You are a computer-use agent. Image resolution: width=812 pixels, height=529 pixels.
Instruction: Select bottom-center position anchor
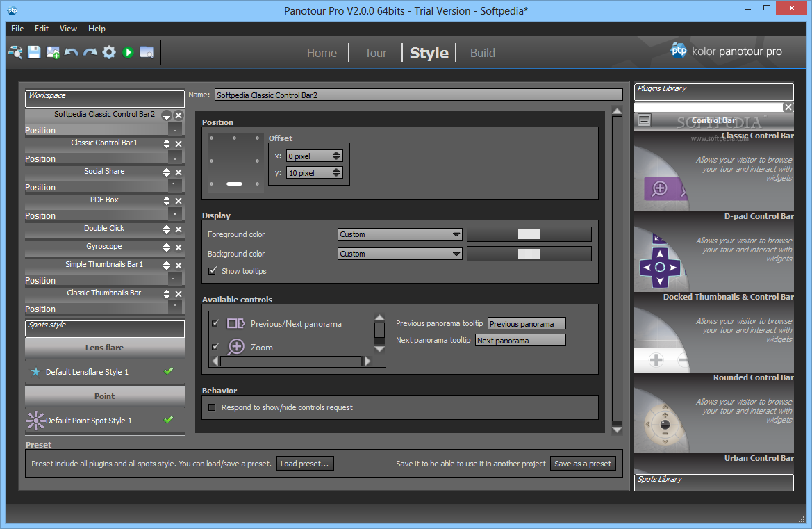pos(234,184)
